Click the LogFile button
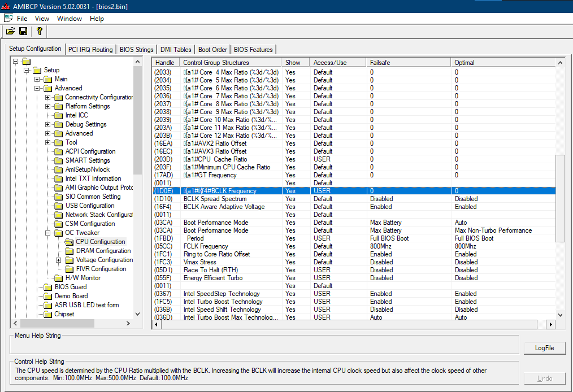The height and width of the screenshot is (392, 573). point(545,348)
